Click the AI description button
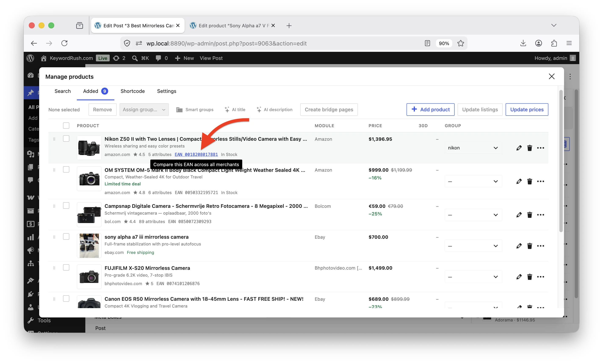The height and width of the screenshot is (364, 603). point(274,109)
